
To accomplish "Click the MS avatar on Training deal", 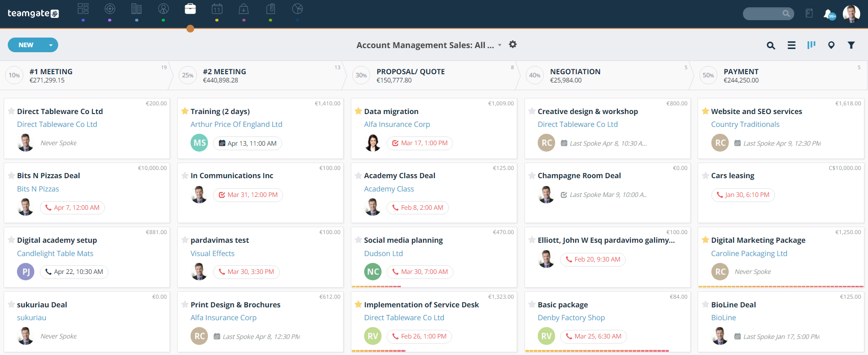I will [x=199, y=143].
